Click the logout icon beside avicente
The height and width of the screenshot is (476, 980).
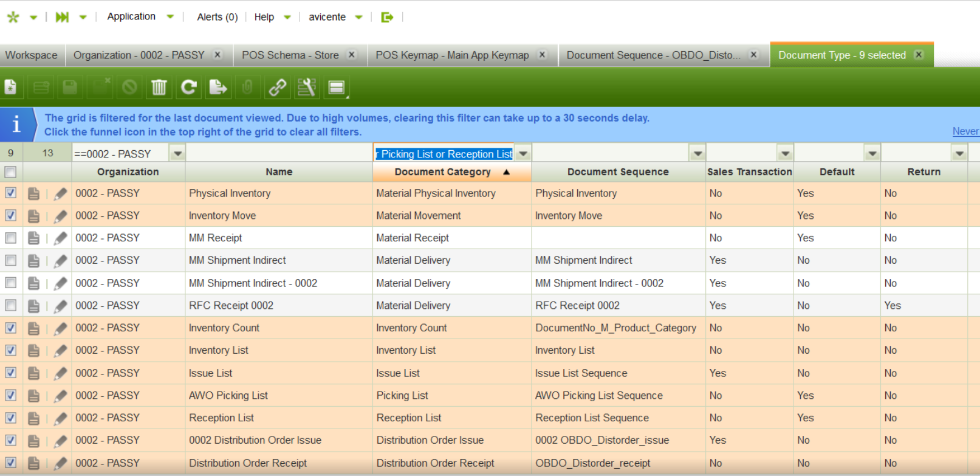(387, 17)
